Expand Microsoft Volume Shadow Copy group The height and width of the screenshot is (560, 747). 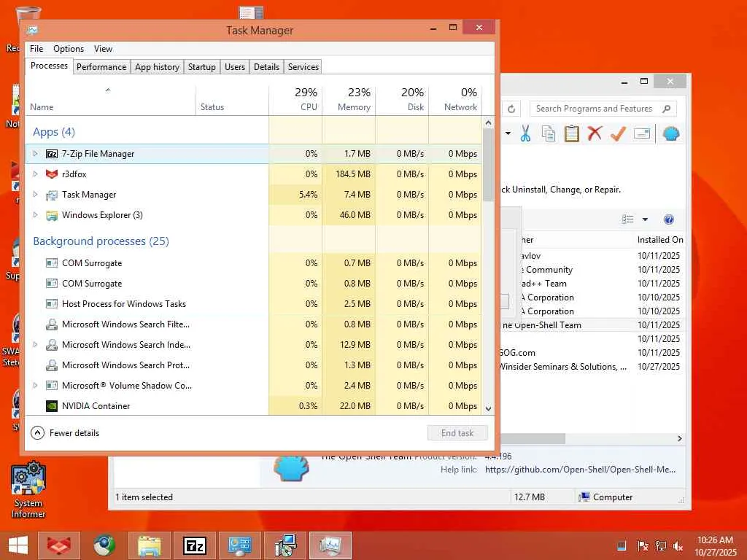tap(35, 386)
